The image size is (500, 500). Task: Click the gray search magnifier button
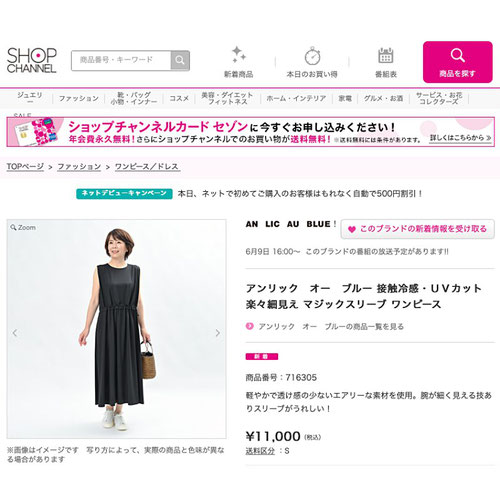pos(180,60)
